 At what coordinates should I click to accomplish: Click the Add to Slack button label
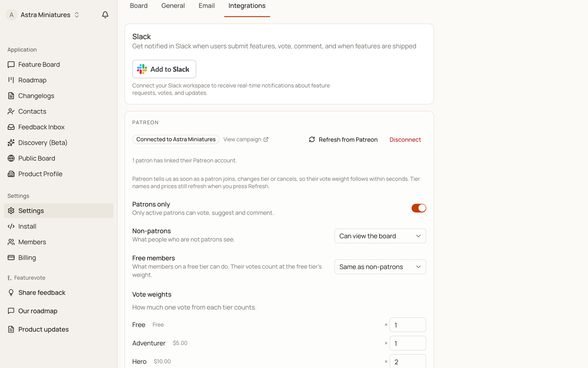[170, 69]
